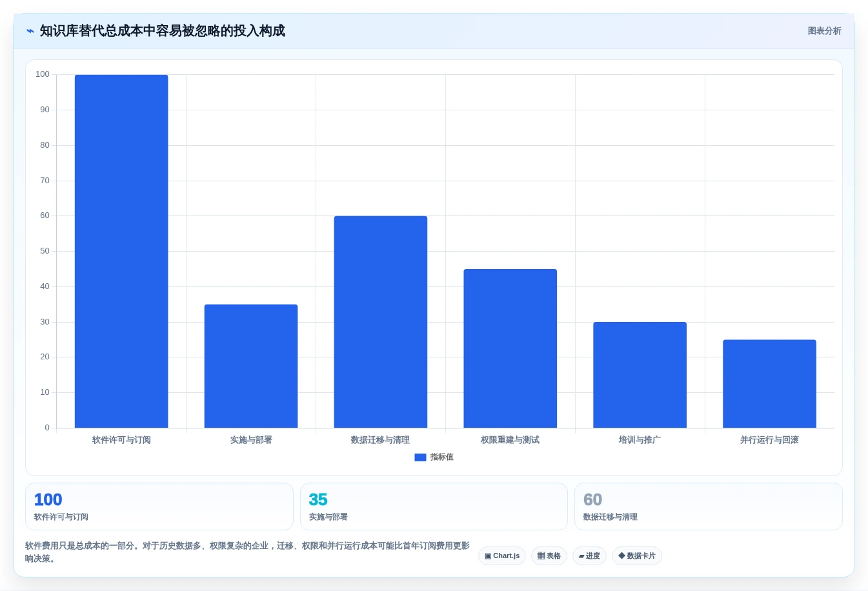Click the 数据迁移与清理 axis label
The width and height of the screenshot is (868, 591).
click(381, 440)
